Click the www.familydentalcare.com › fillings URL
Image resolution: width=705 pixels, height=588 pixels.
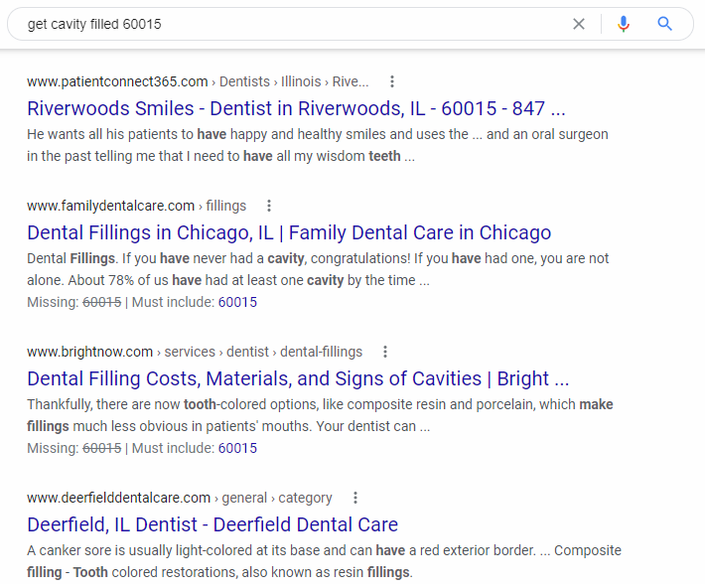coord(137,206)
